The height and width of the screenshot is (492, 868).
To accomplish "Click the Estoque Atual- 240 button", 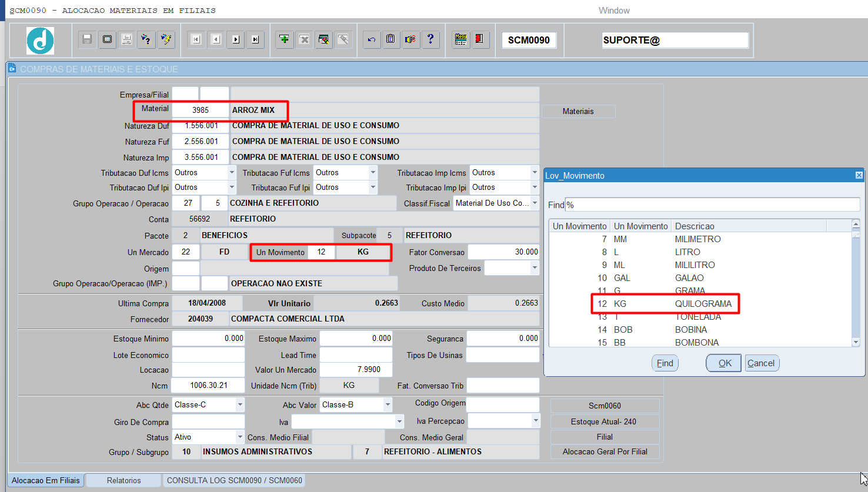I will pos(605,421).
